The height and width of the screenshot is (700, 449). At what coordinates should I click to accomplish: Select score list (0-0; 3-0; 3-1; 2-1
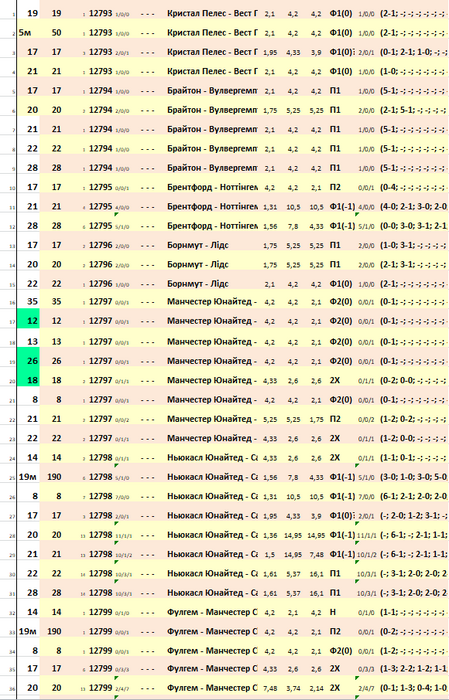[x=413, y=226]
